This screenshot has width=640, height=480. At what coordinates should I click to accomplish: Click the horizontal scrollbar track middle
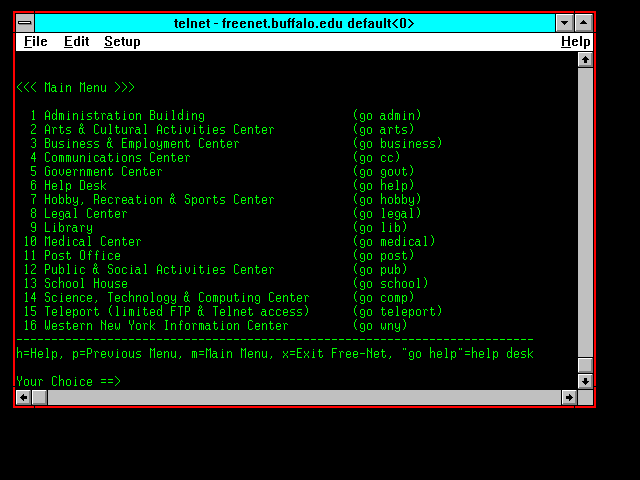pyautogui.click(x=300, y=397)
